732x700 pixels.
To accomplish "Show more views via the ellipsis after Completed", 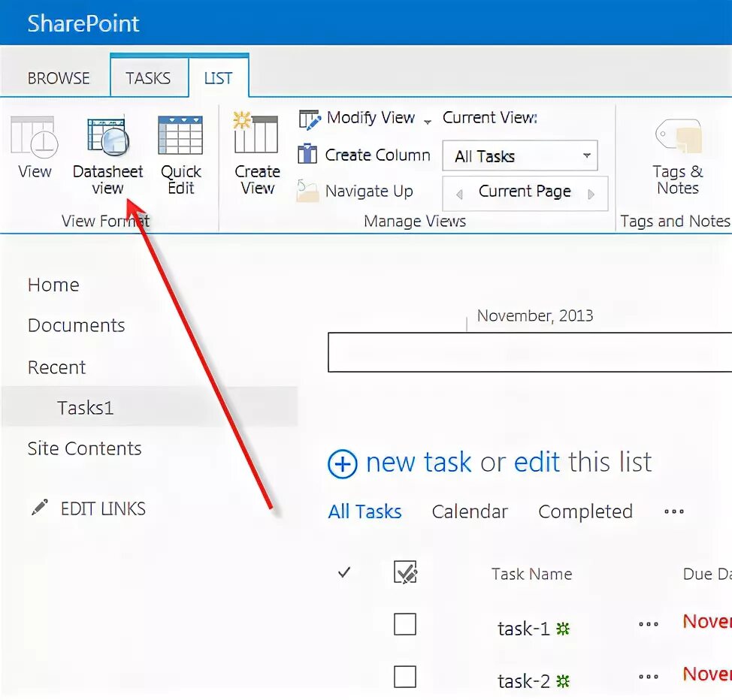I will coord(674,511).
